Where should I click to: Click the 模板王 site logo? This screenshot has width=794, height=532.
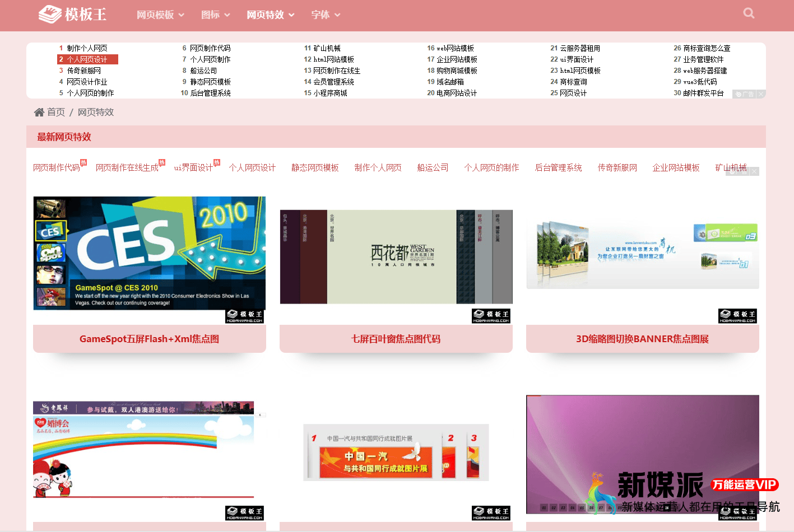tap(72, 15)
